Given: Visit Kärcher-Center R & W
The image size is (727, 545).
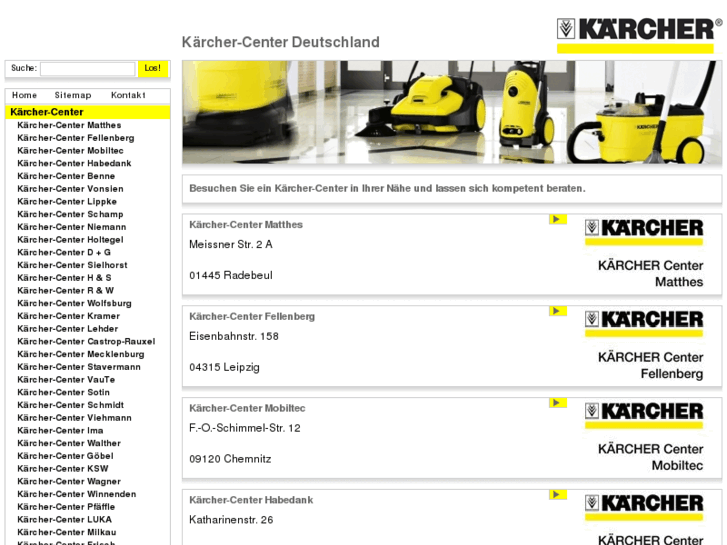Looking at the screenshot, I should pyautogui.click(x=65, y=290).
